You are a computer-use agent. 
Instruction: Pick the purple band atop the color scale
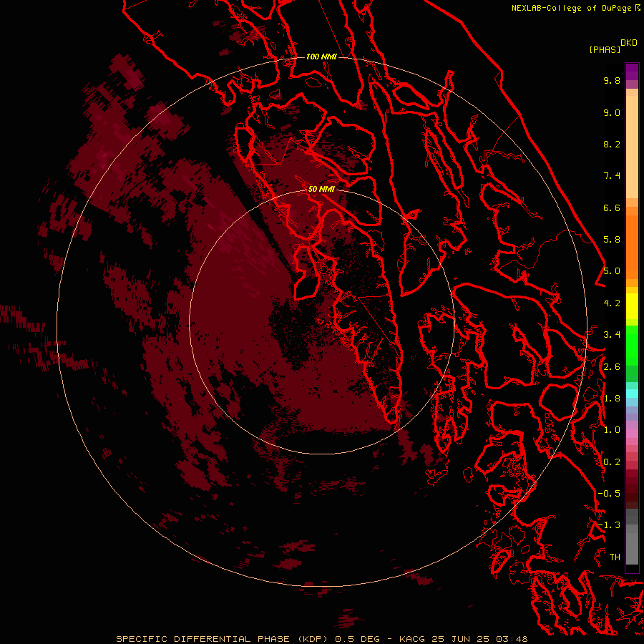(632, 72)
